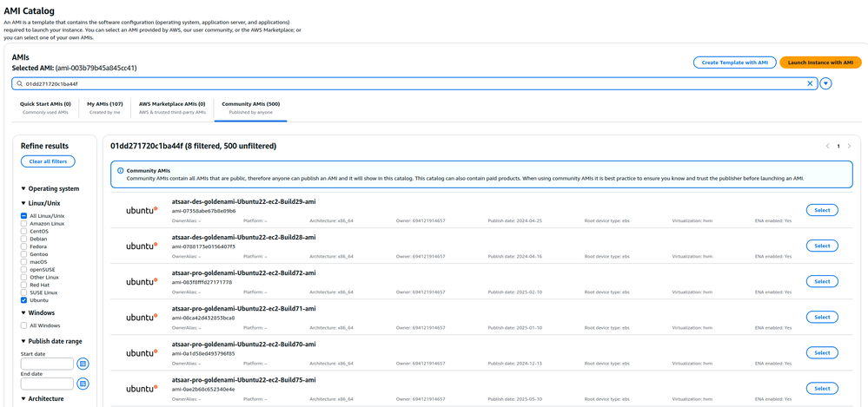Toggle the All Linux/Unix checkbox
Screen dimensions: 868x407
click(23, 216)
